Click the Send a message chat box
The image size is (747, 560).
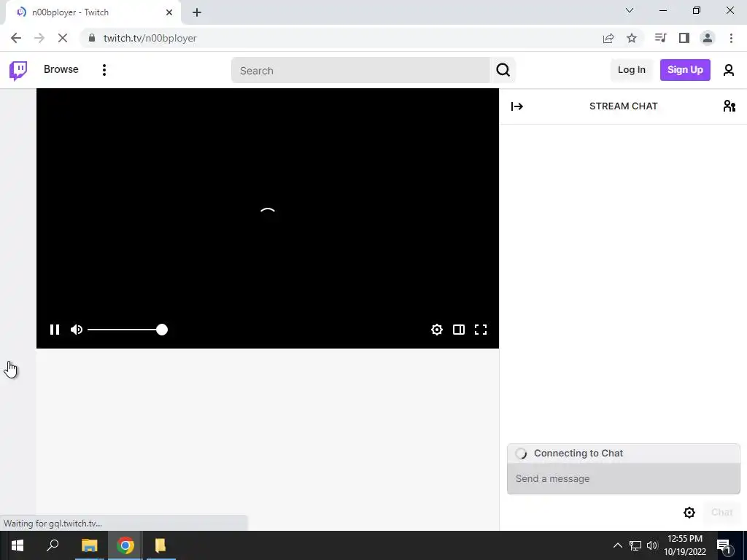pos(623,478)
